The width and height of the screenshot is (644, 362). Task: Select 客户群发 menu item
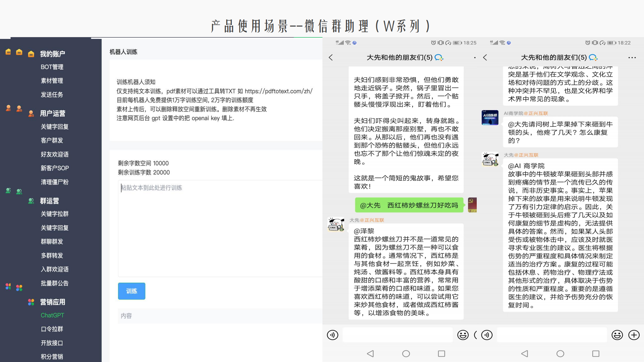click(x=52, y=141)
